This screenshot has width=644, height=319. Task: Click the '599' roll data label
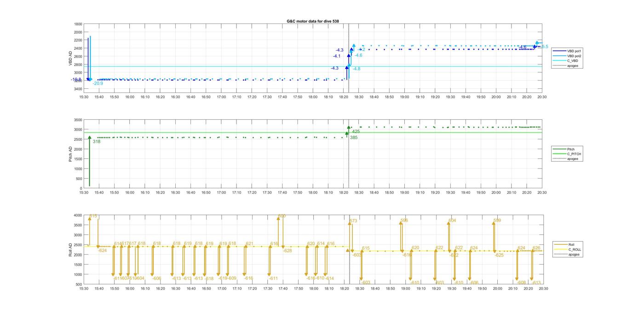(x=497, y=221)
